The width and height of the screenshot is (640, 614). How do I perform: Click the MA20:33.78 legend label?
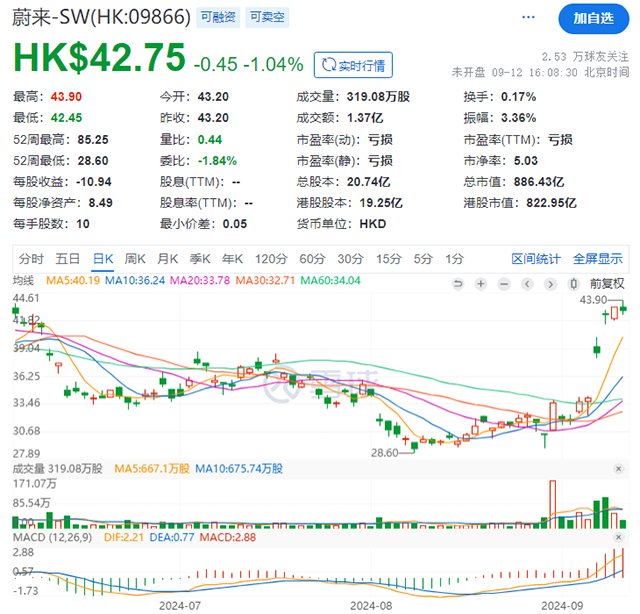tap(200, 280)
